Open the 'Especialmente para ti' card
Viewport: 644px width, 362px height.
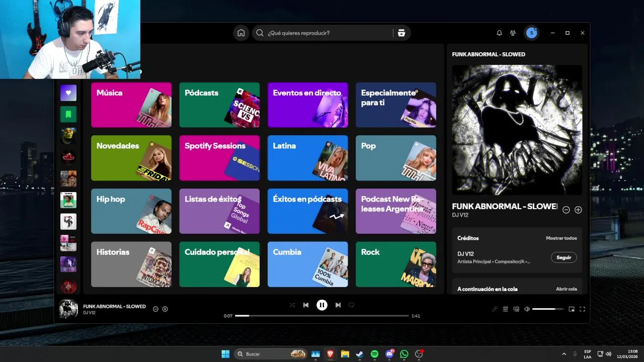pos(396,105)
